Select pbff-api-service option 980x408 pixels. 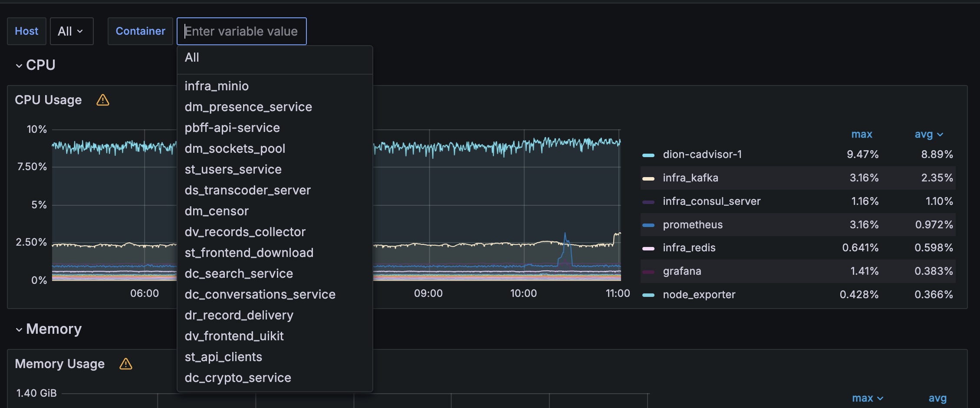point(275,128)
